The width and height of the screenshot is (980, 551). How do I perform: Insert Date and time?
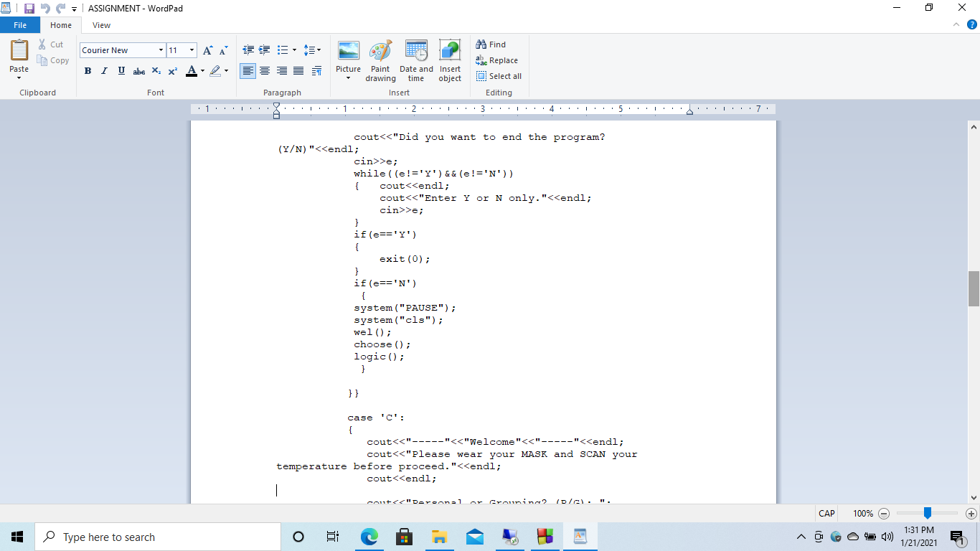pyautogui.click(x=416, y=61)
